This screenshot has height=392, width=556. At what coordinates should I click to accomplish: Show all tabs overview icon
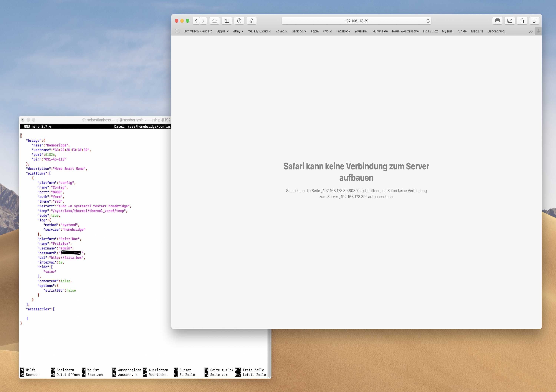535,21
